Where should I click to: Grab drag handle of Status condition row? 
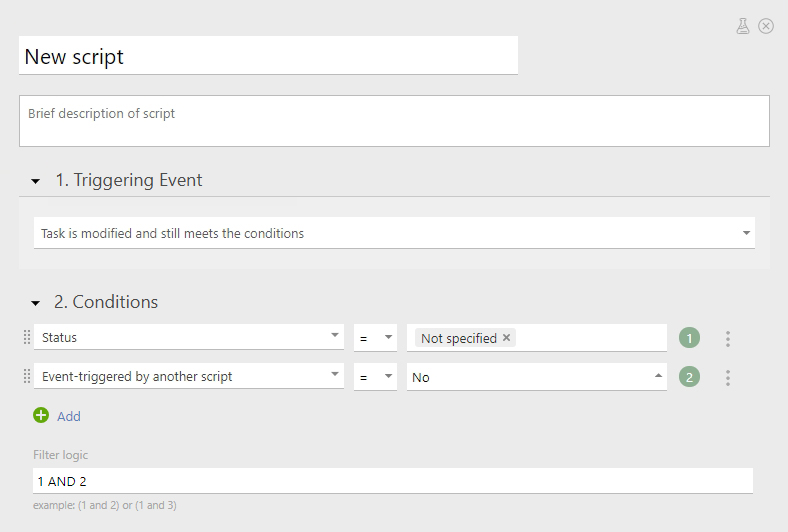tap(27, 338)
